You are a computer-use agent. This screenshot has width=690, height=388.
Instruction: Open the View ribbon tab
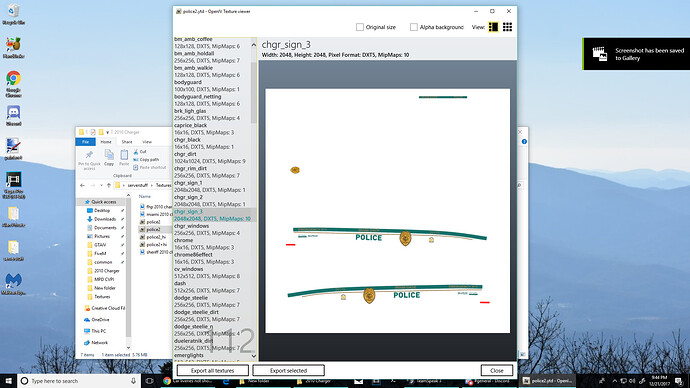(147, 142)
